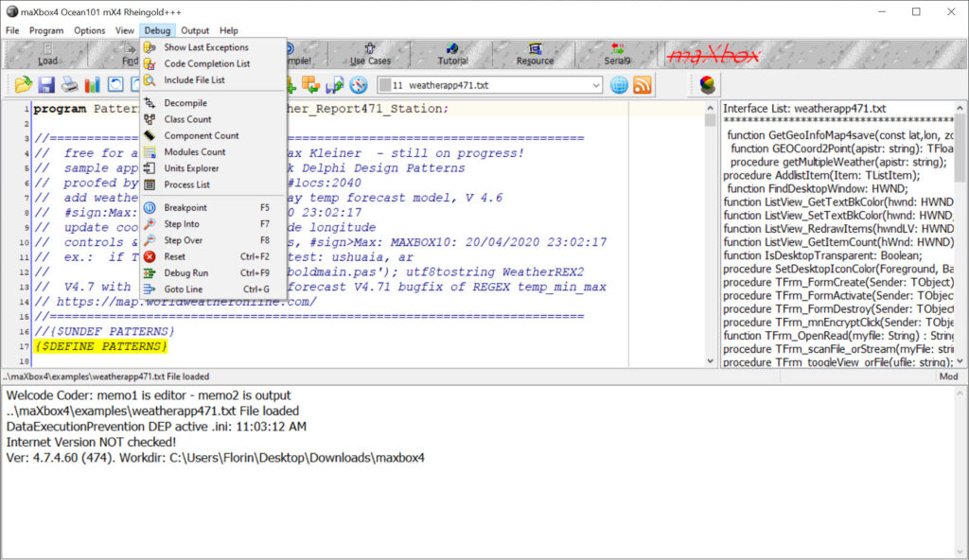Open Units Explorer from Debug menu
The height and width of the screenshot is (560, 969).
[213, 168]
